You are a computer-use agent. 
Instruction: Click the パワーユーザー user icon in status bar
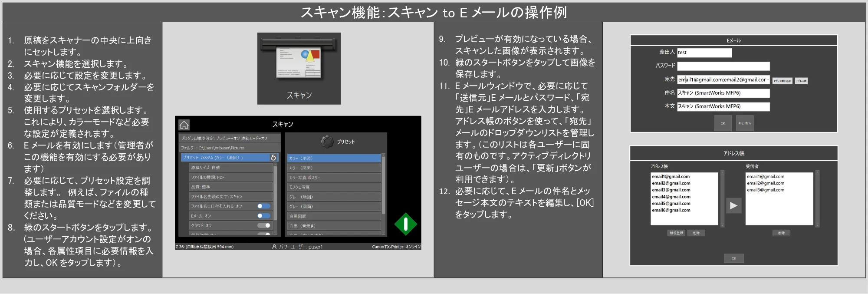click(274, 247)
